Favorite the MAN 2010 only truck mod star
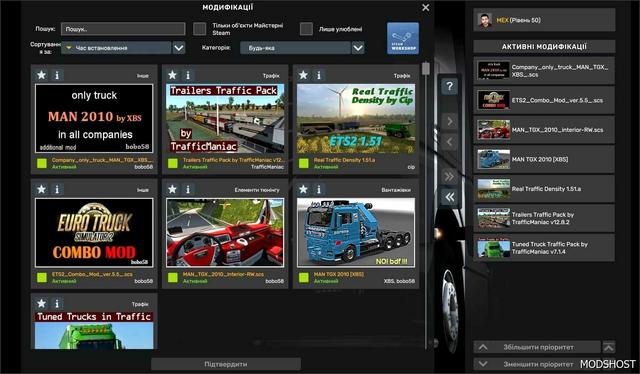 42,75
